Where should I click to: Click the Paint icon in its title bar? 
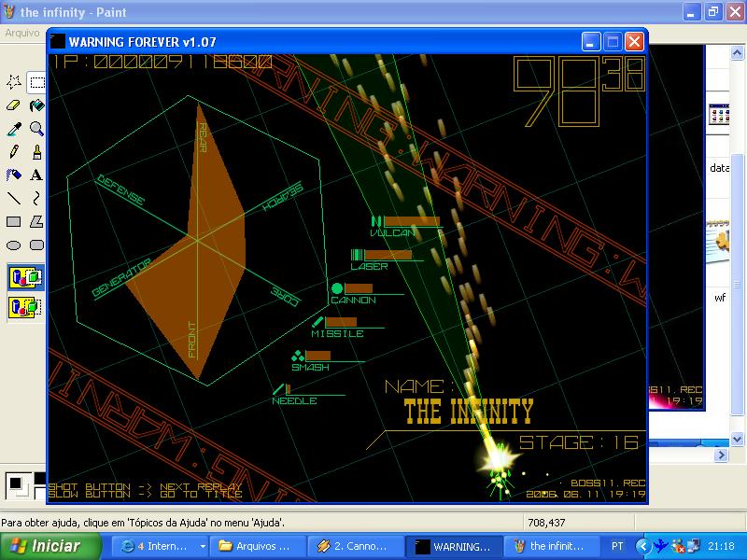click(x=8, y=11)
